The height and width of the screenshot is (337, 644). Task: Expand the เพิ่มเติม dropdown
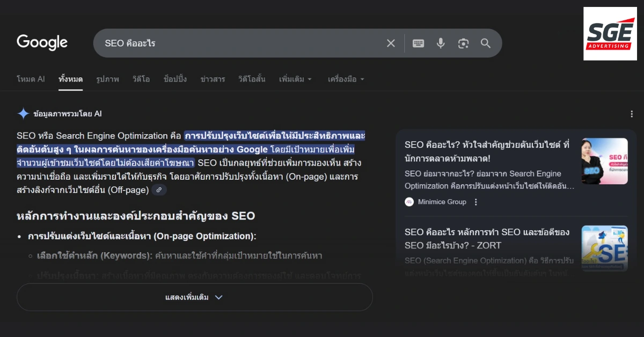[x=295, y=79]
